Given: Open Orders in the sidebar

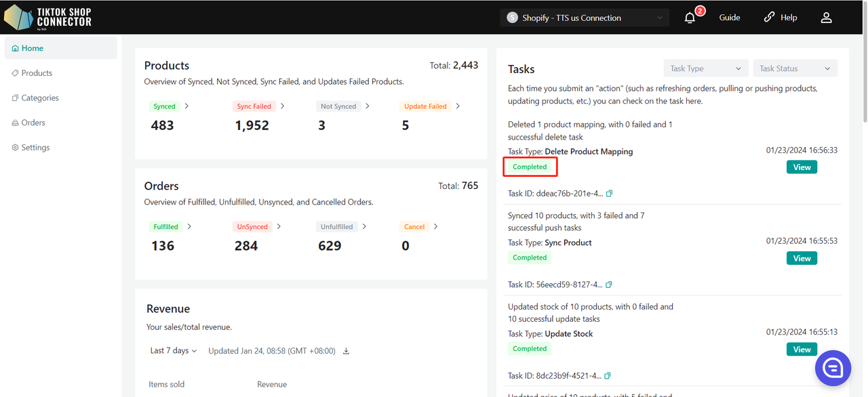Looking at the screenshot, I should coord(33,123).
